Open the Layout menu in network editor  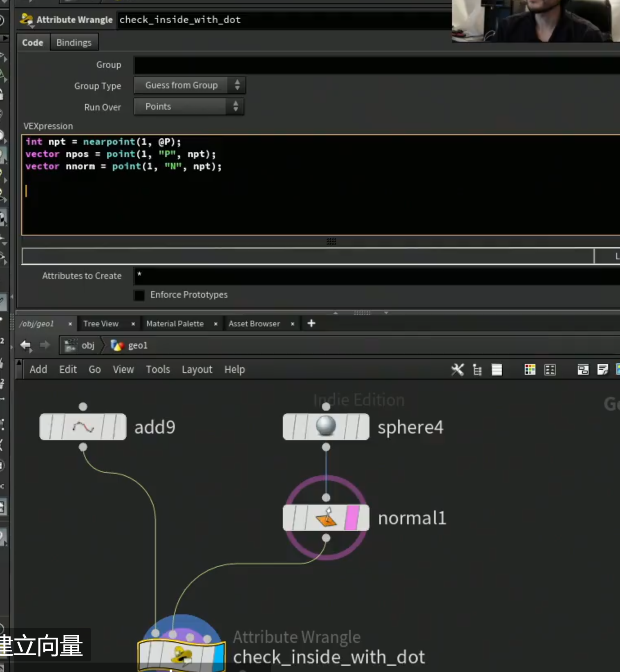point(197,369)
